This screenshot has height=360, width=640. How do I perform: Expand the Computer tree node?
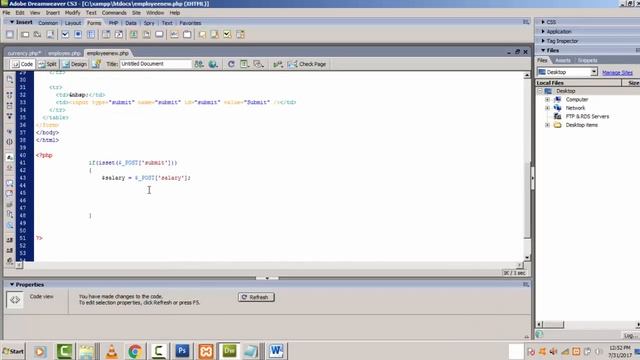tap(547, 100)
